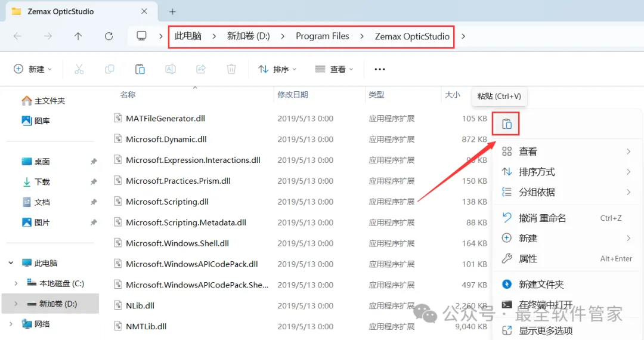Collapse the 此电脑 tree node

(x=11, y=263)
